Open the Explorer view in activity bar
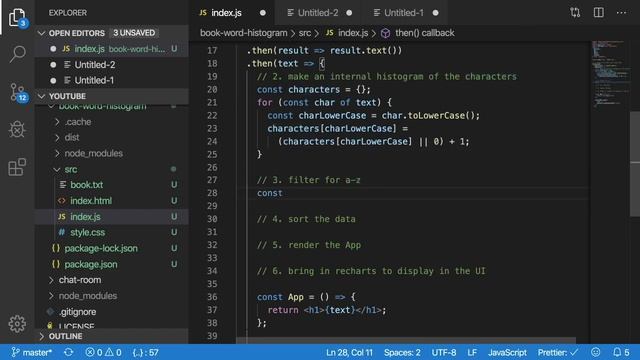The width and height of the screenshot is (640, 360). [17, 17]
